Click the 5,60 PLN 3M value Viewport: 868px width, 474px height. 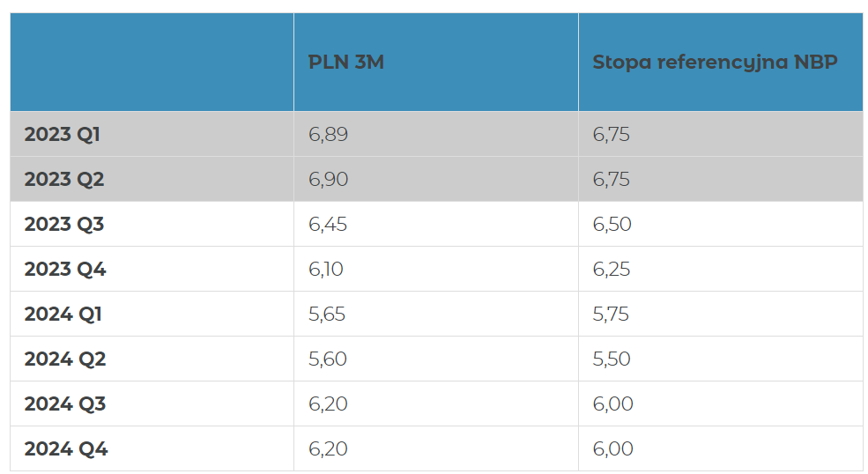pyautogui.click(x=328, y=359)
